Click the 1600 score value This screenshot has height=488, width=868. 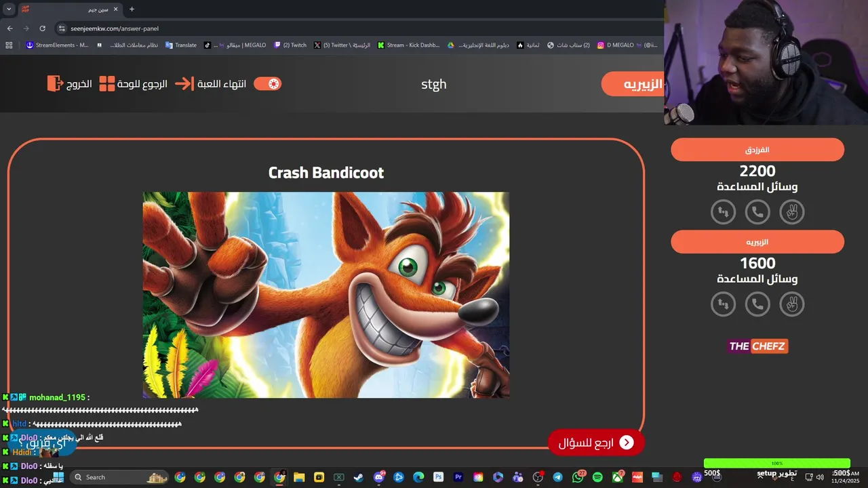tap(757, 264)
